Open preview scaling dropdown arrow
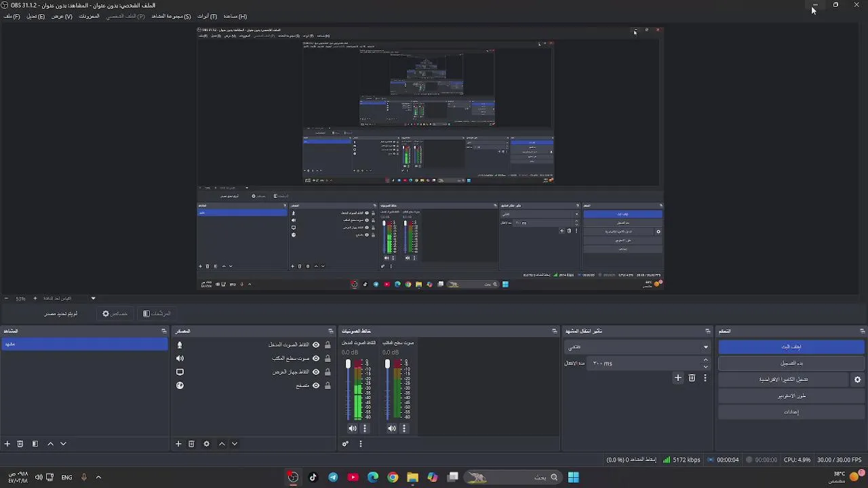Screen dimensions: 868x488 93,298
